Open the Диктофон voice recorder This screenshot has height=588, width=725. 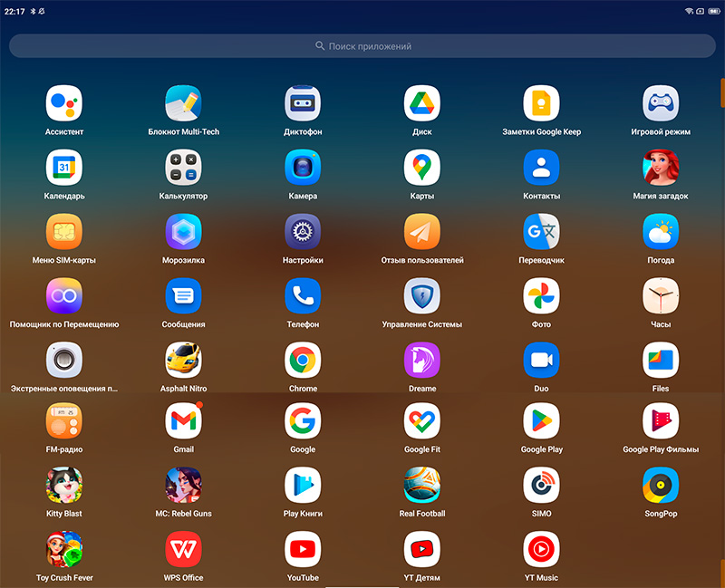point(303,104)
